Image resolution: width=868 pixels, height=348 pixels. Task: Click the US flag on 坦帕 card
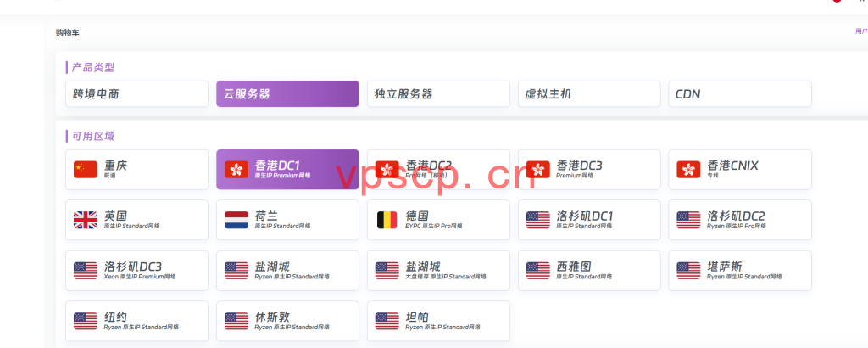click(387, 321)
